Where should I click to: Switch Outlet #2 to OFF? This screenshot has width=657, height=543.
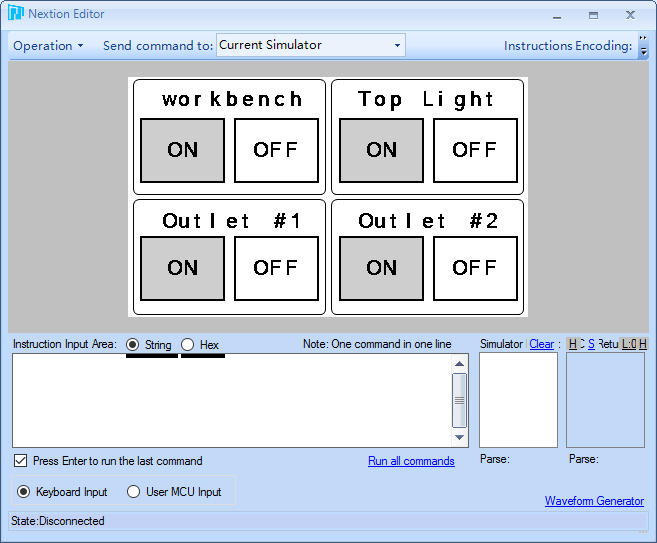[475, 268]
